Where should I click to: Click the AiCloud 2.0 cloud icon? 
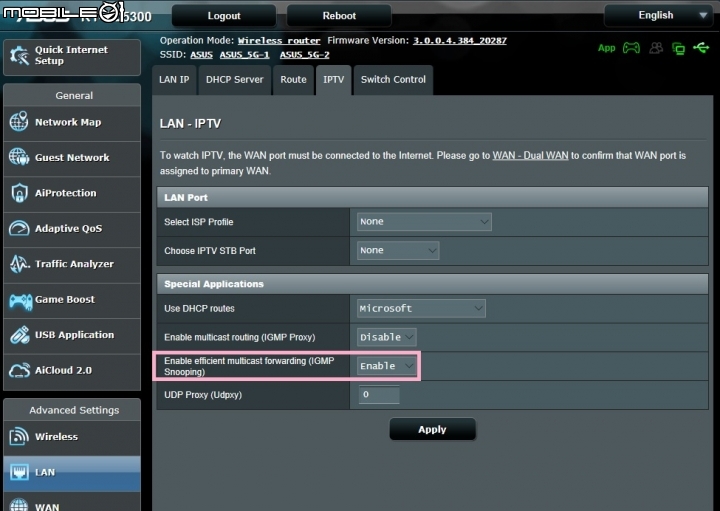(x=19, y=371)
